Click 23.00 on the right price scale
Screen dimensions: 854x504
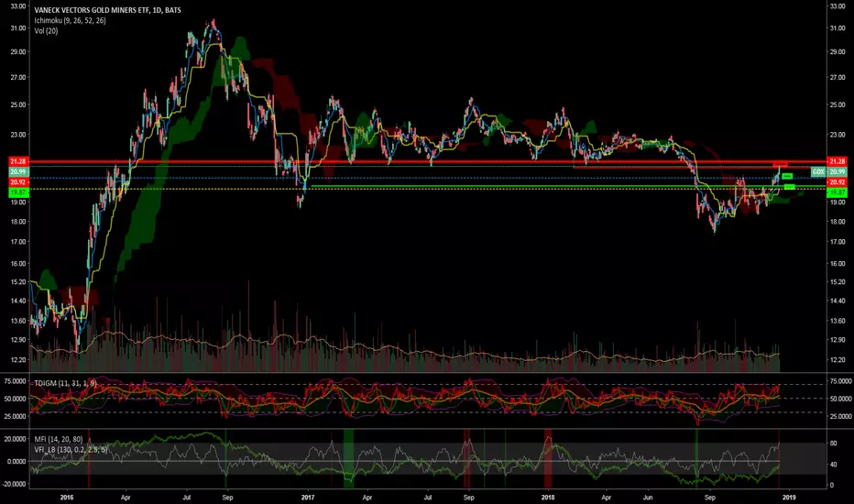pos(838,135)
